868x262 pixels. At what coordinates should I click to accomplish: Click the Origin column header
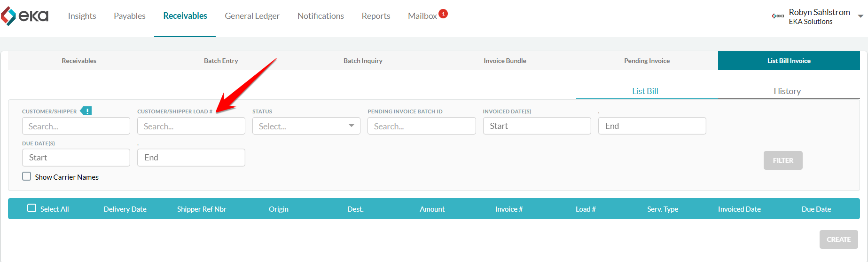(279, 209)
